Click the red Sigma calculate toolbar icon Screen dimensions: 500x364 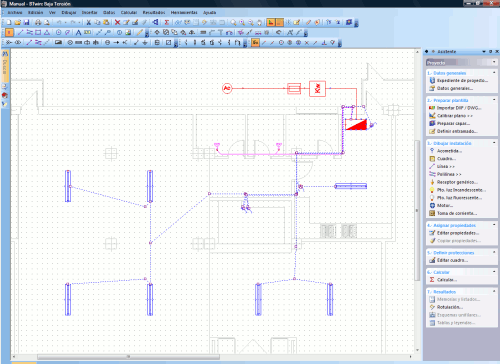(x=166, y=22)
